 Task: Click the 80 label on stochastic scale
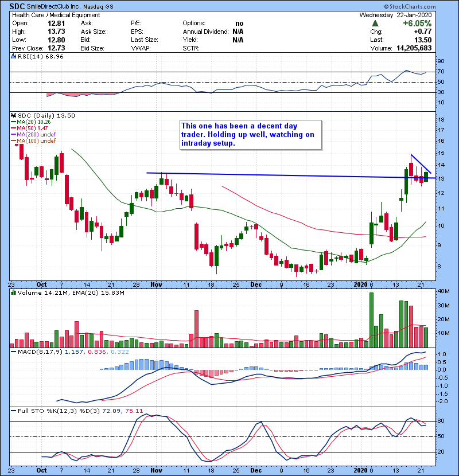click(441, 421)
